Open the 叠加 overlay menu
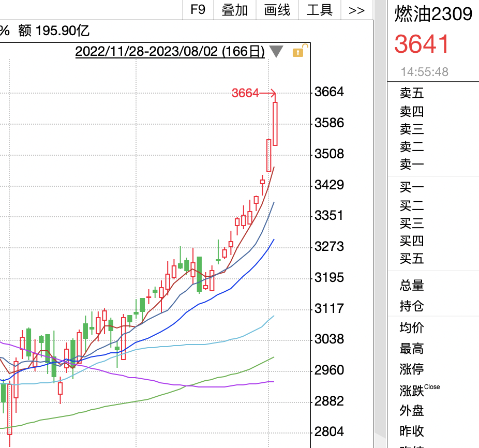Viewport: 479px width, 448px height. [235, 10]
